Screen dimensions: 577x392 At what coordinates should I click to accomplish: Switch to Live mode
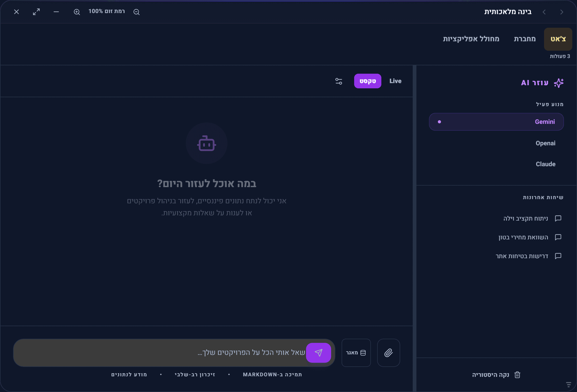pyautogui.click(x=395, y=81)
